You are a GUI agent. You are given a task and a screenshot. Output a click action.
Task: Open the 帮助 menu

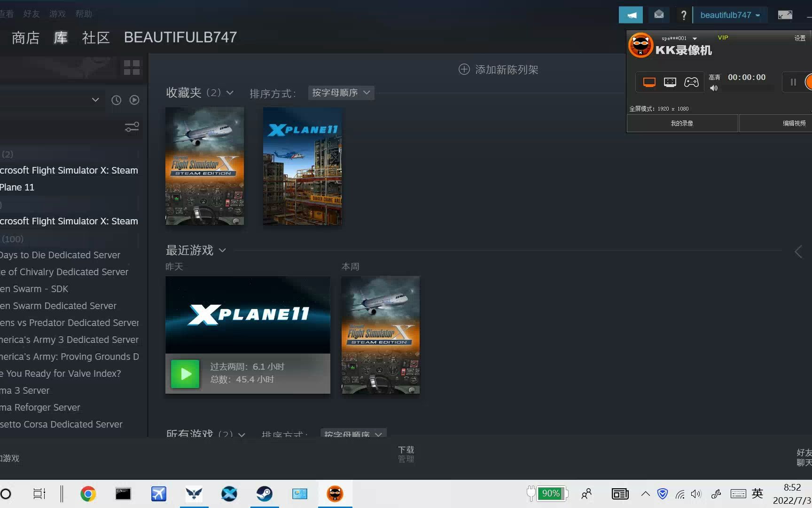(x=84, y=14)
